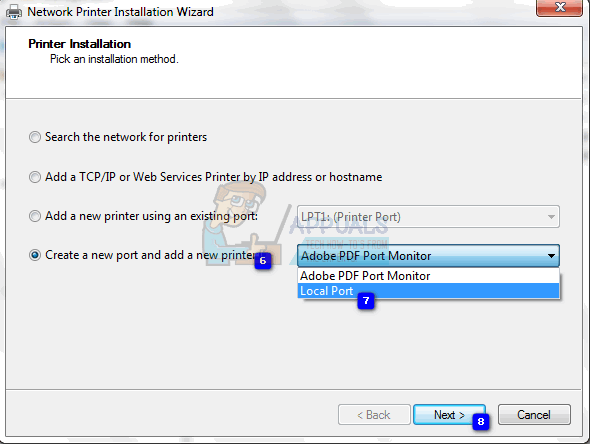590x444 pixels.
Task: Collapse the Adobe PDF Port Monitor combo box
Action: (428, 256)
